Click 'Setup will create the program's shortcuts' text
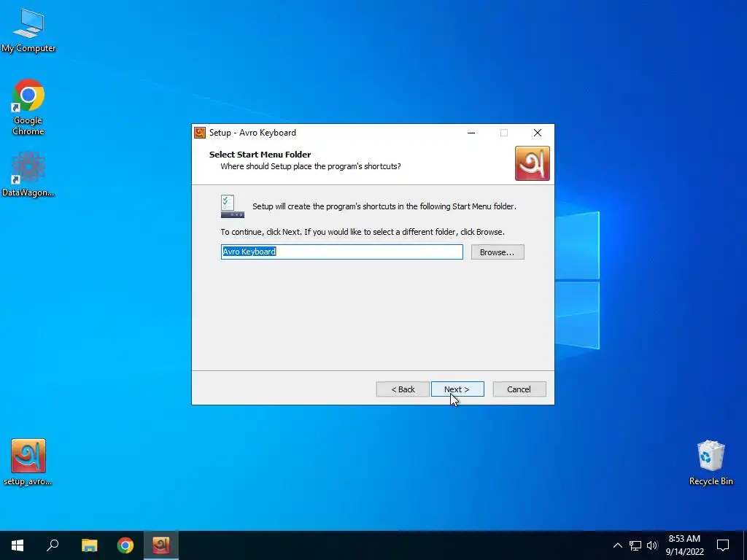This screenshot has height=560, width=747. pyautogui.click(x=384, y=206)
